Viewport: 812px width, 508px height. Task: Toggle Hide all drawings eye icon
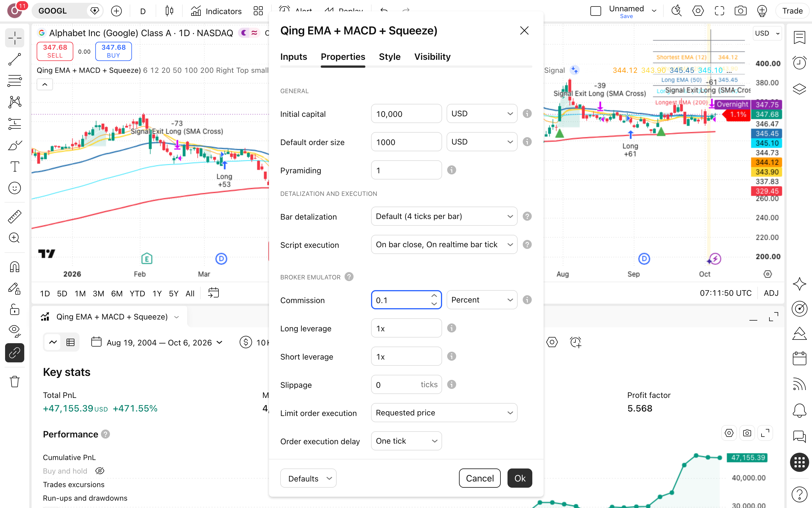point(14,331)
